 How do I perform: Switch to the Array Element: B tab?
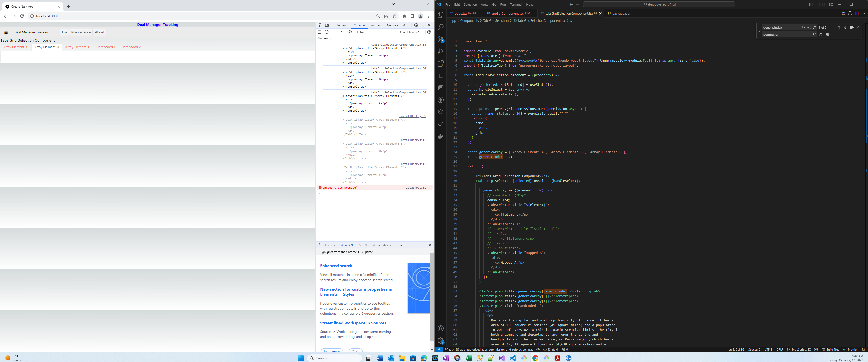coord(78,47)
